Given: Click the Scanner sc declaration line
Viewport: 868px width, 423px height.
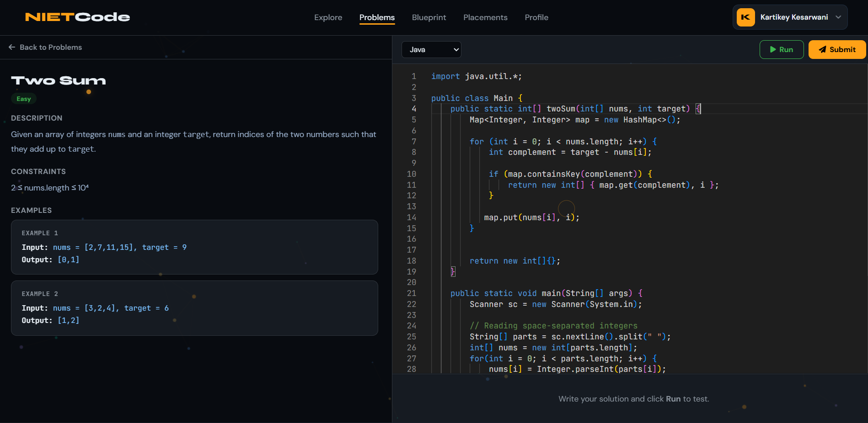Looking at the screenshot, I should pos(556,304).
